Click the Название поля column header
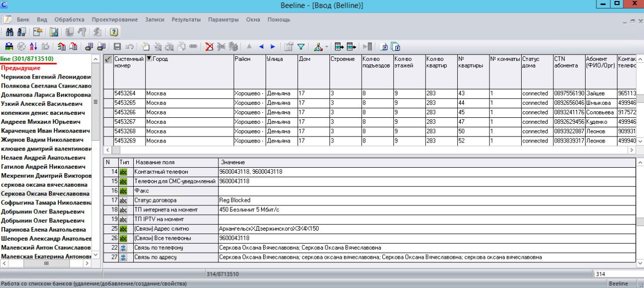The height and width of the screenshot is (288, 644). pos(175,162)
